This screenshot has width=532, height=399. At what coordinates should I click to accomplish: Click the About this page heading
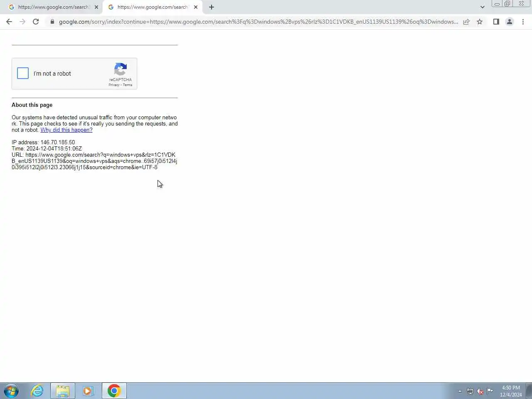[x=32, y=105]
